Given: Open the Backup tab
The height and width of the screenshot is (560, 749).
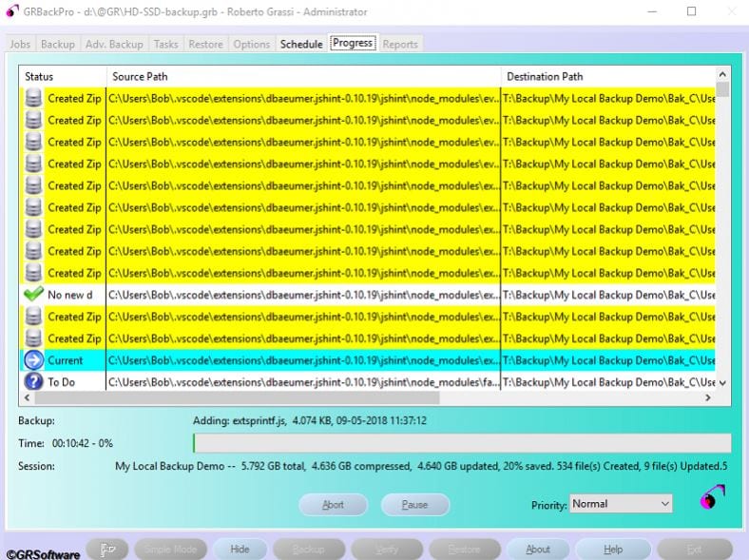Looking at the screenshot, I should (58, 44).
